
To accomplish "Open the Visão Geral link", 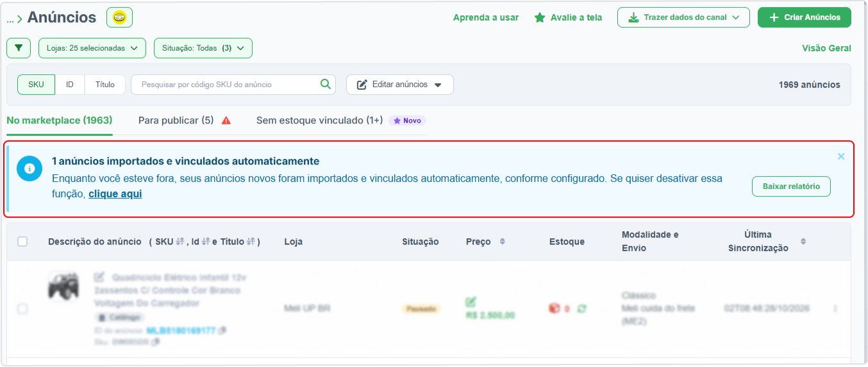I will (826, 48).
